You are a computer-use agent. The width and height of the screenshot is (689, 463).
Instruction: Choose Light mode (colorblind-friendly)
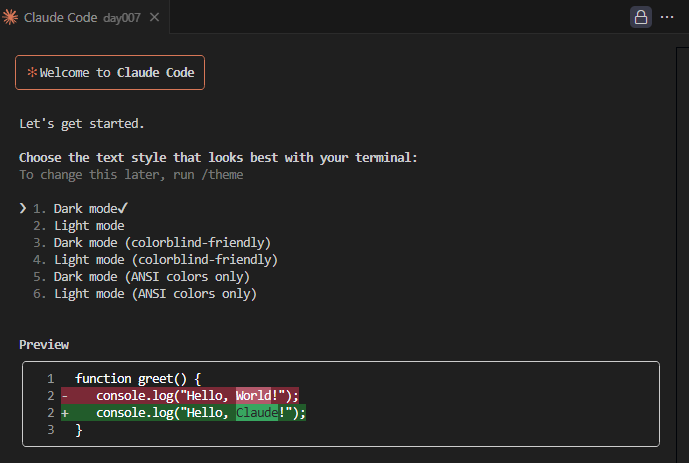click(156, 260)
